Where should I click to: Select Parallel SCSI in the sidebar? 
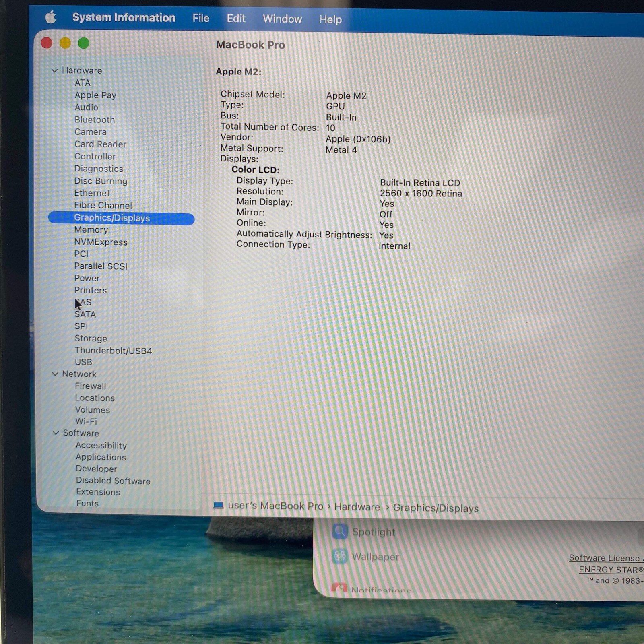click(101, 266)
